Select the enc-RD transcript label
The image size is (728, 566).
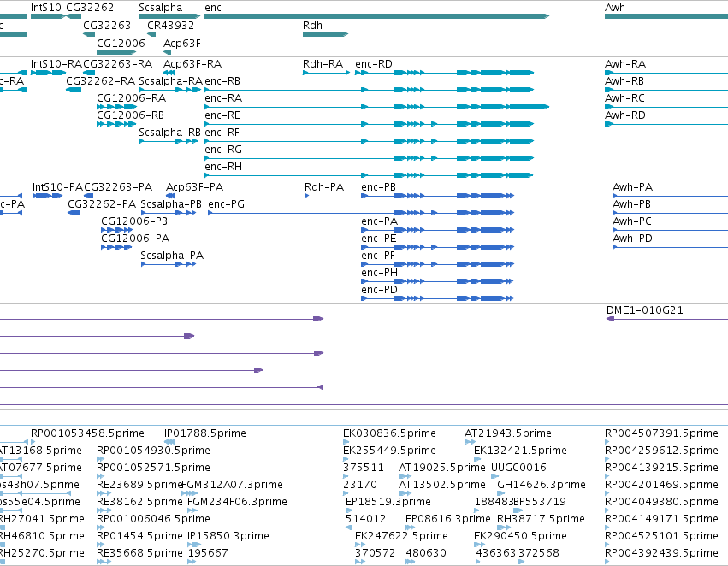pos(374,63)
